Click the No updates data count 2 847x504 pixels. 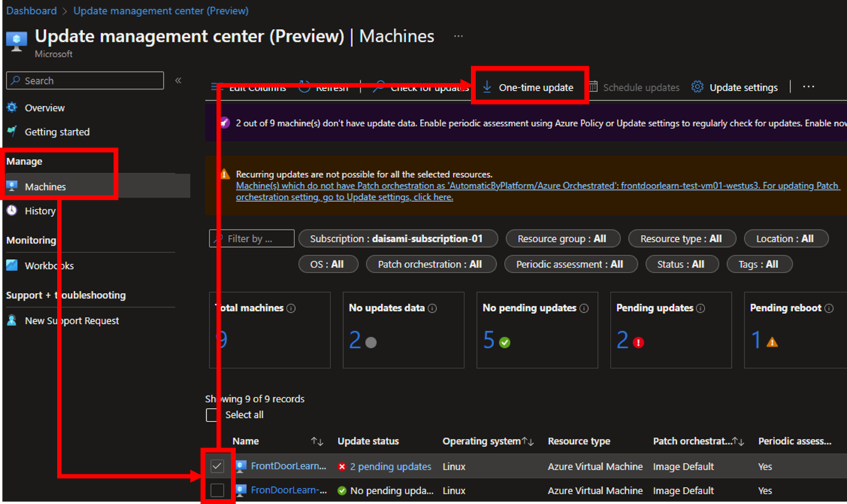point(355,341)
